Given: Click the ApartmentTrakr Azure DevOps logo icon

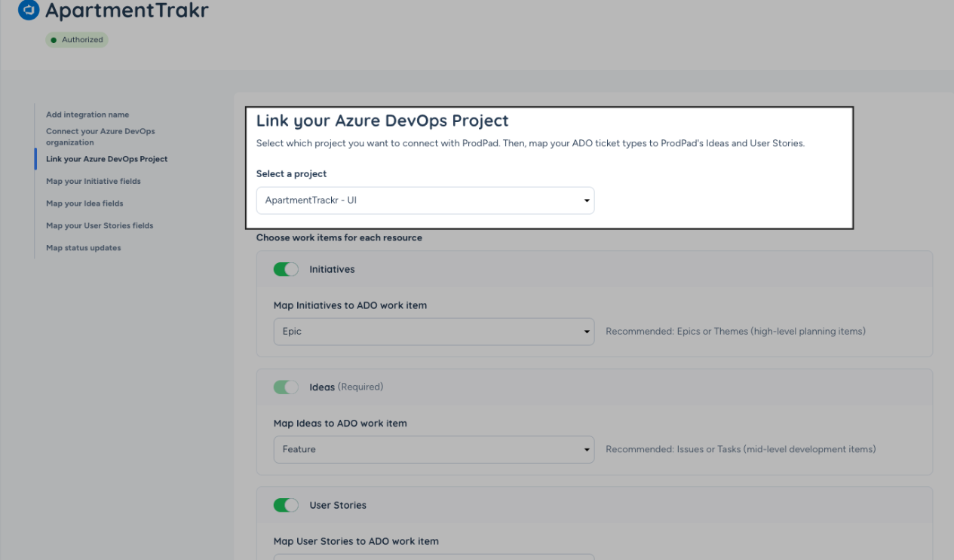Looking at the screenshot, I should coord(29,11).
